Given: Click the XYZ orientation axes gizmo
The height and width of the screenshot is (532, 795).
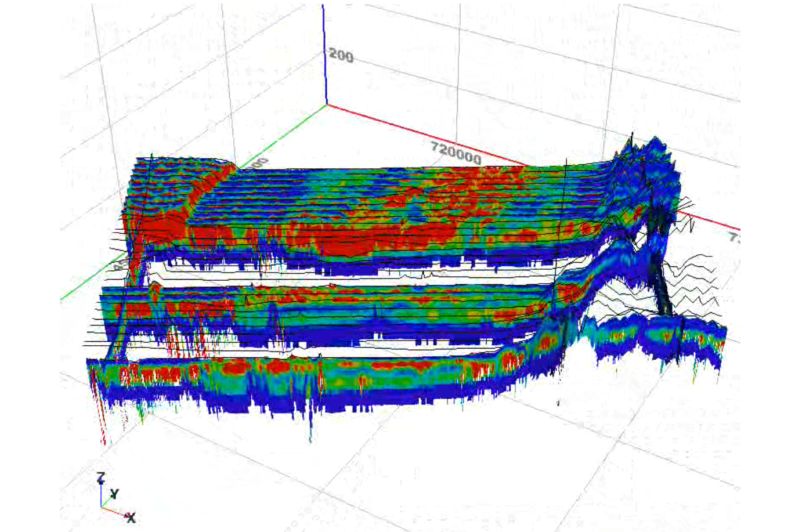Looking at the screenshot, I should [116, 498].
